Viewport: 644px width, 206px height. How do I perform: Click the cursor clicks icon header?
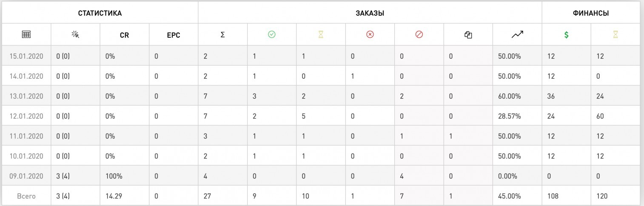click(75, 35)
